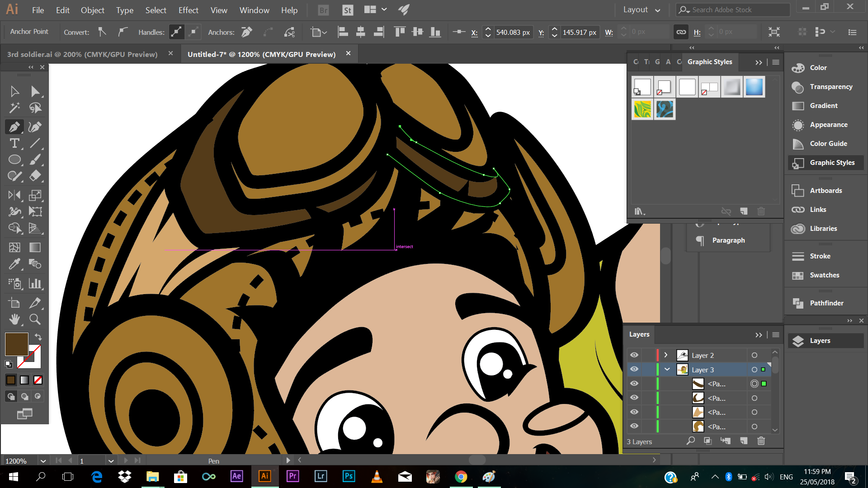Click Horizontal Align Left icon

click(343, 32)
